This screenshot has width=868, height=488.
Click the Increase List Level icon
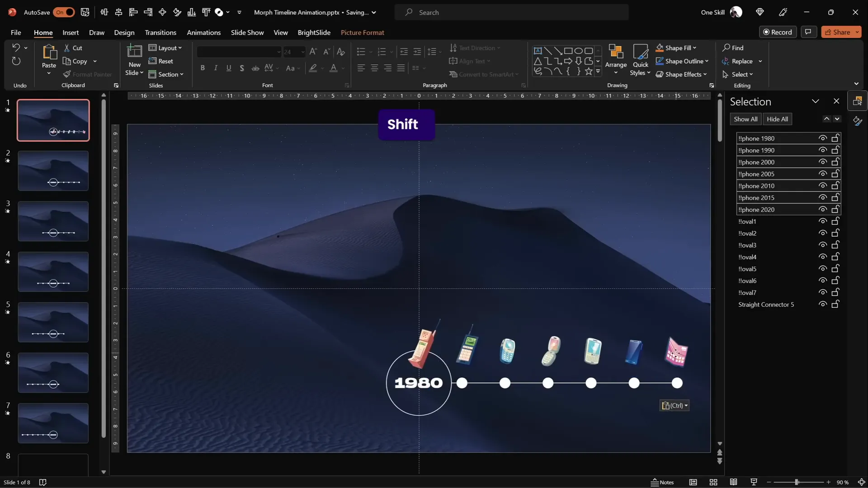tap(417, 52)
